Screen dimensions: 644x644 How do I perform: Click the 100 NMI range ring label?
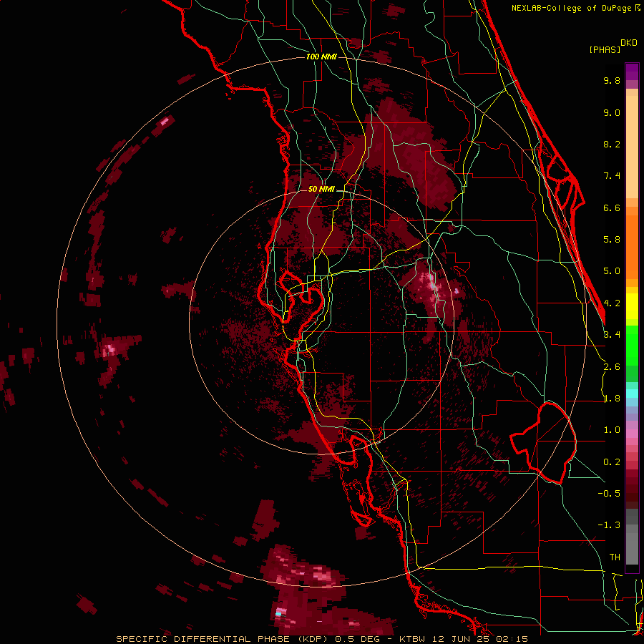coord(321,57)
